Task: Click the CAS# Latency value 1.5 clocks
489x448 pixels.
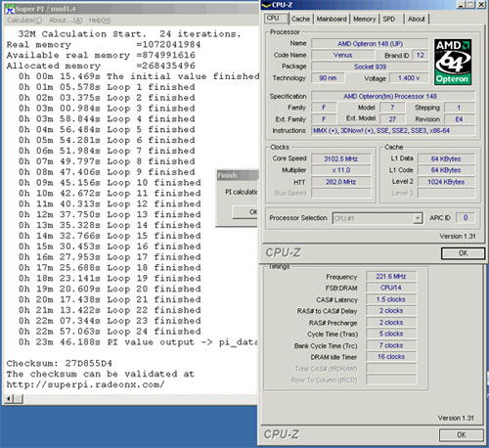Action: coord(391,299)
